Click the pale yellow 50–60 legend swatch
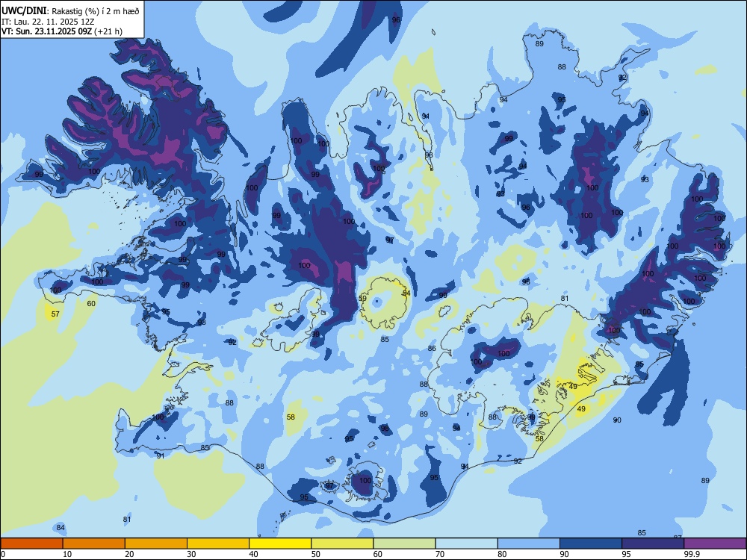Viewport: 747px width, 560px height. (342, 544)
